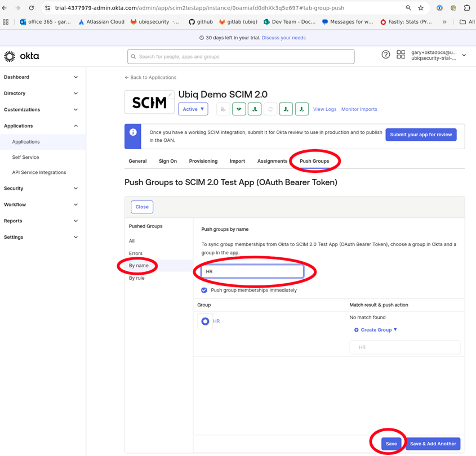
Task: Open the Messages for w... bookmark
Action: point(348,22)
